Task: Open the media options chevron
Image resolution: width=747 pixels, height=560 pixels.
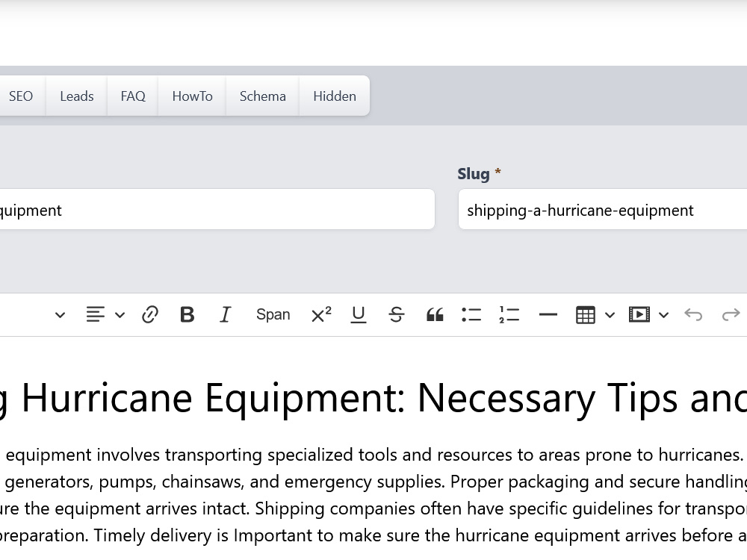Action: tap(663, 315)
